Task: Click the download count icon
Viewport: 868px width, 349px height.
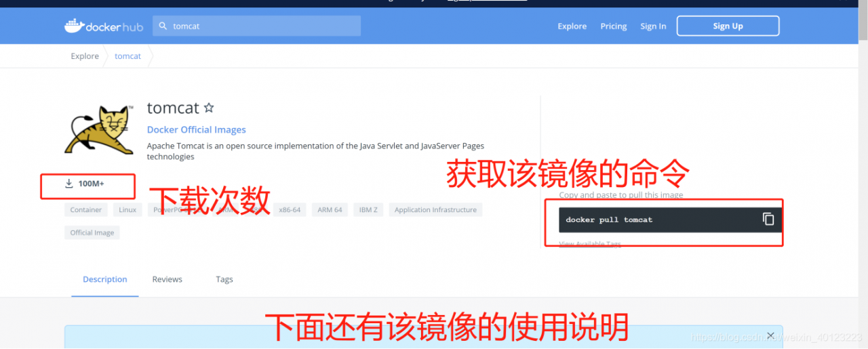Action: click(68, 184)
